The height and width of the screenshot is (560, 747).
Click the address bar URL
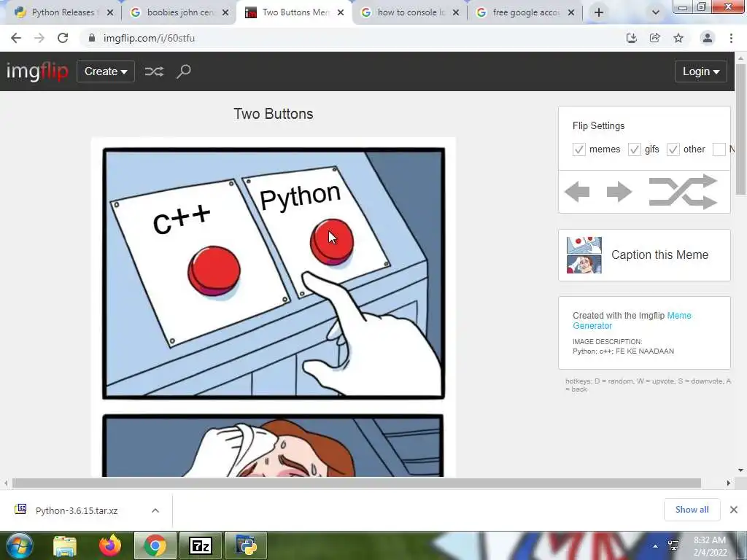tap(149, 38)
